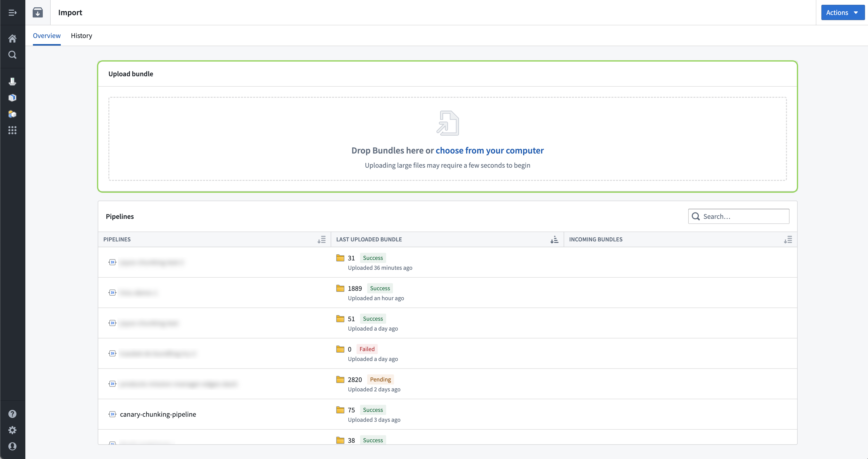
Task: Open the canary-chunking-pipeline row
Action: pyautogui.click(x=447, y=414)
